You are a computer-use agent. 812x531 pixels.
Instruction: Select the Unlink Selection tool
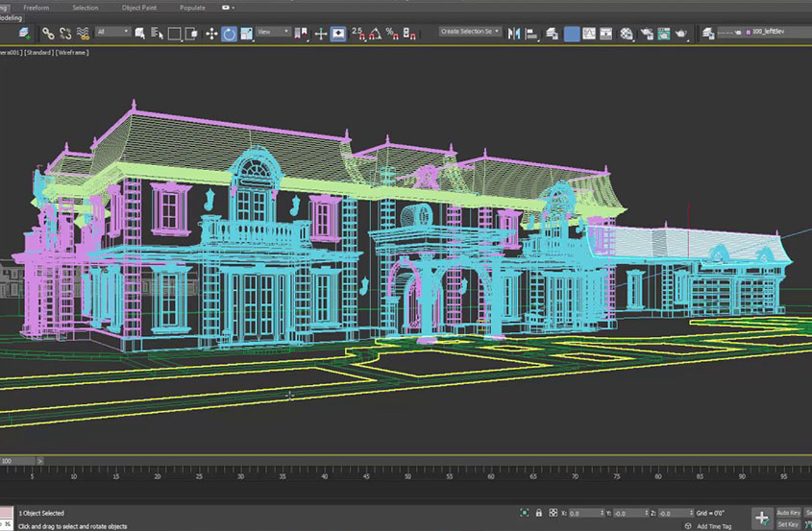pyautogui.click(x=65, y=34)
